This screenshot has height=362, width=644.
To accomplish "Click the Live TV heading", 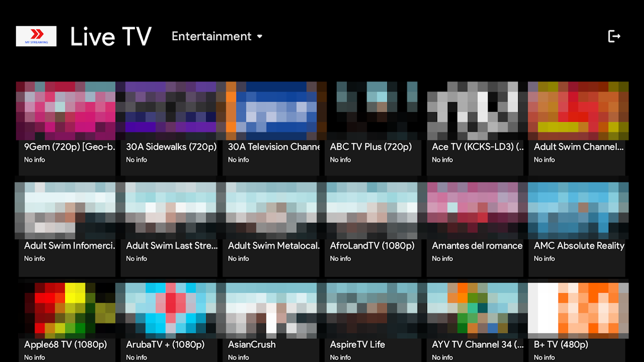I will [111, 37].
